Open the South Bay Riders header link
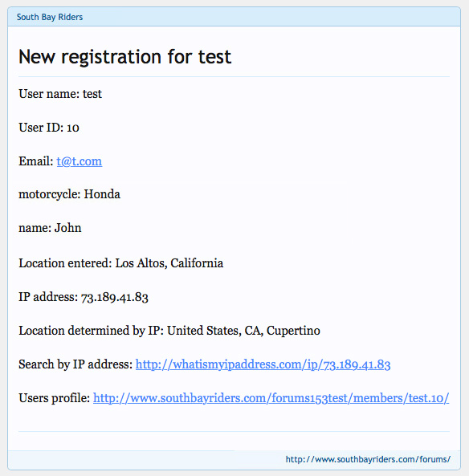Image resolution: width=469 pixels, height=476 pixels. (x=50, y=17)
